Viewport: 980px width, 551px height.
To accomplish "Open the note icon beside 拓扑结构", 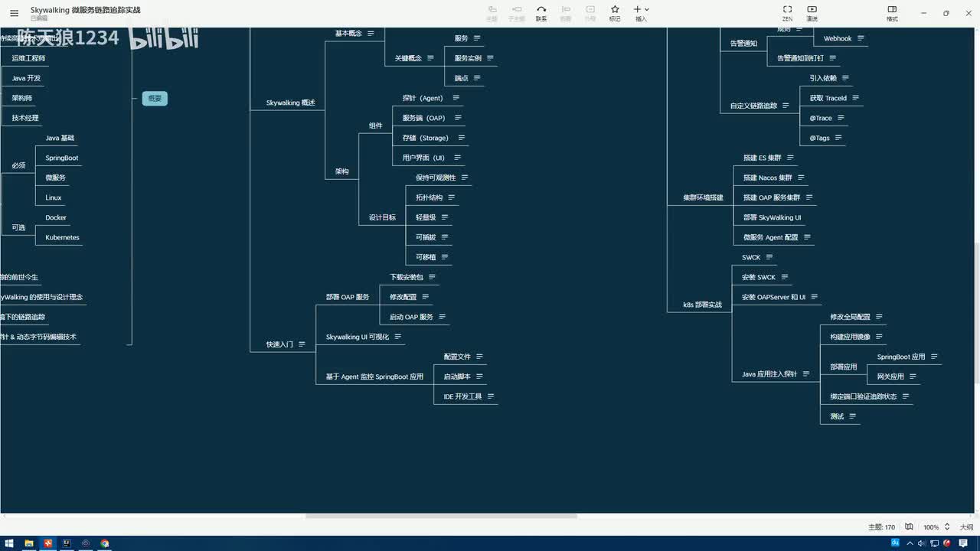I will pos(452,197).
